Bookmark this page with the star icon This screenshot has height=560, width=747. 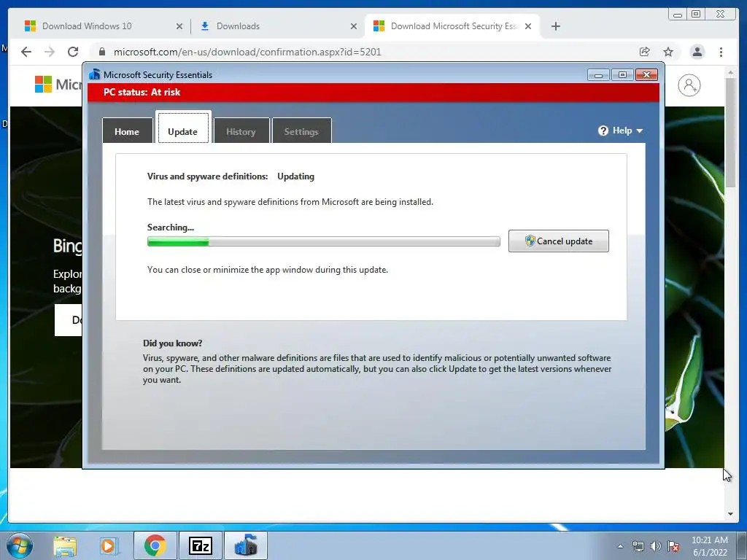pos(668,52)
